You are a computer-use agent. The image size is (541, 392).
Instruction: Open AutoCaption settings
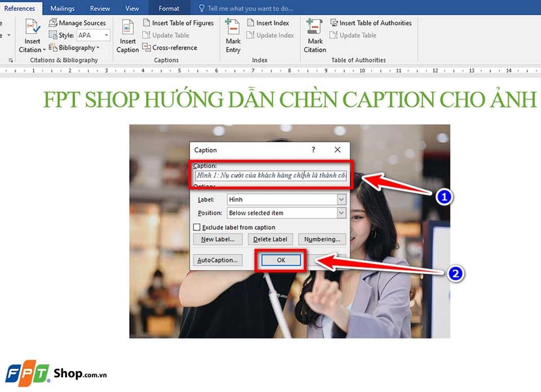coord(218,260)
